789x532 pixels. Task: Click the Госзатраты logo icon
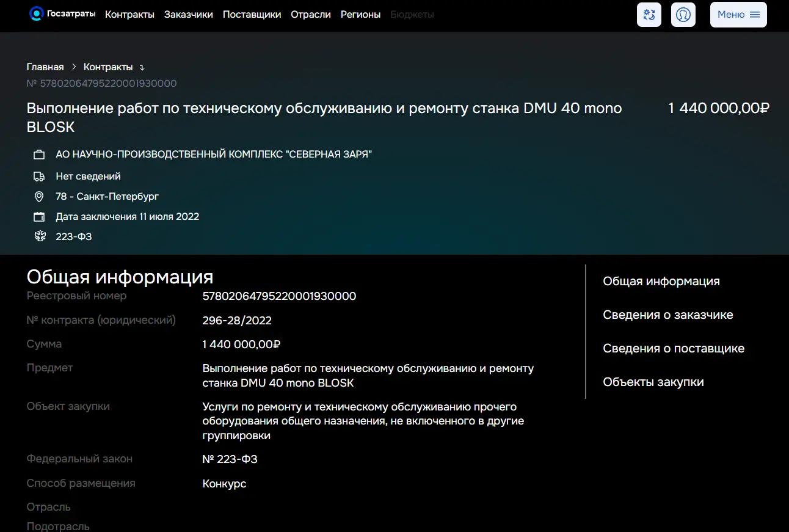[x=37, y=13]
